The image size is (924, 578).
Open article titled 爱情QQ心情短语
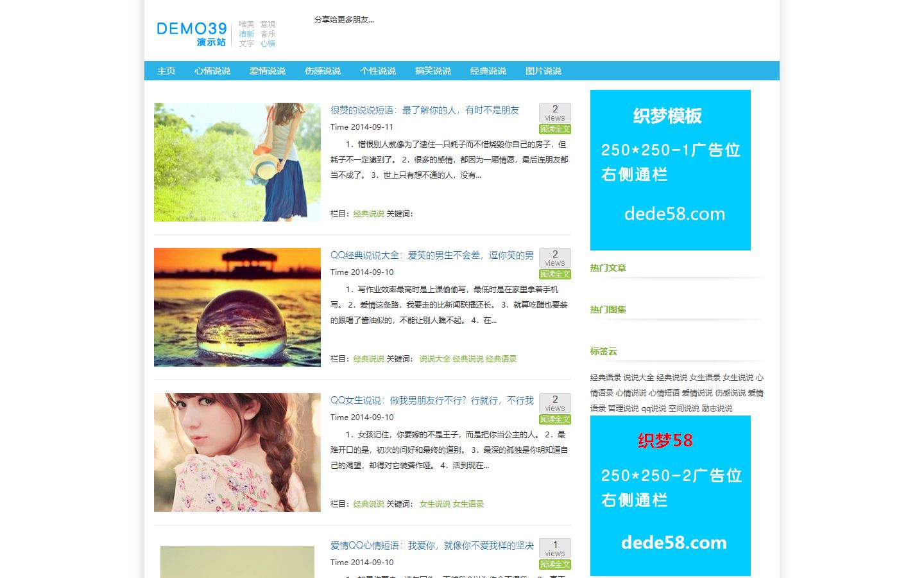(432, 546)
